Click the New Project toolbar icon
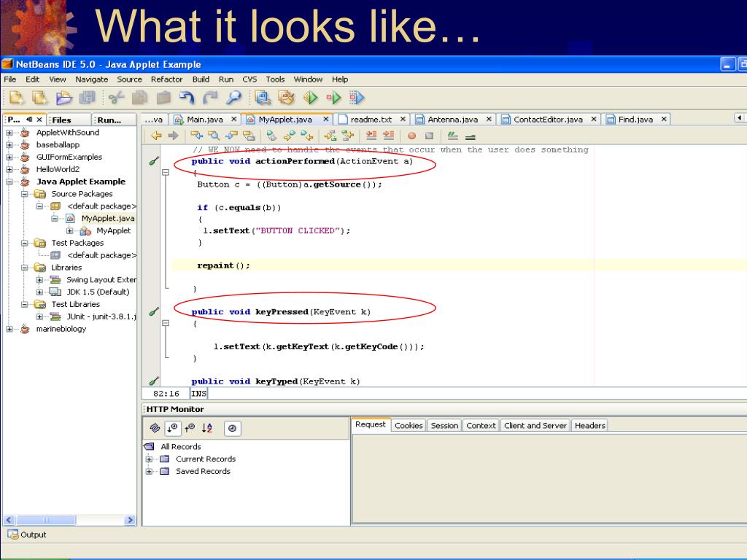Image resolution: width=747 pixels, height=560 pixels. coord(40,98)
